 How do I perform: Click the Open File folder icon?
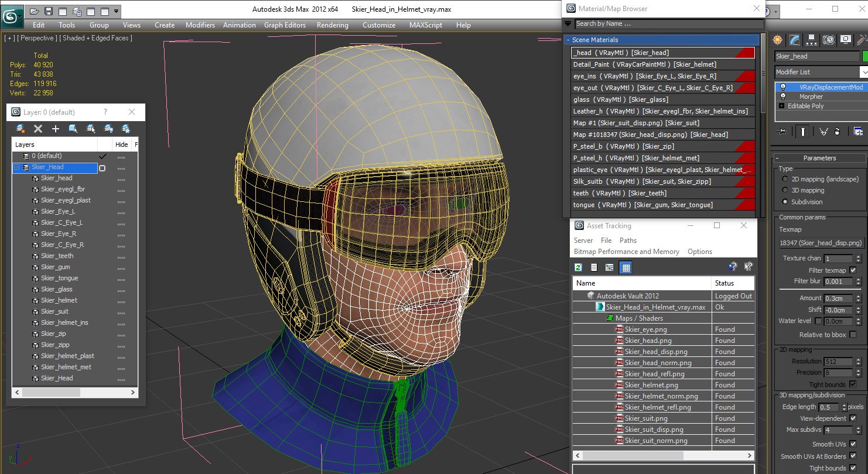[x=35, y=11]
